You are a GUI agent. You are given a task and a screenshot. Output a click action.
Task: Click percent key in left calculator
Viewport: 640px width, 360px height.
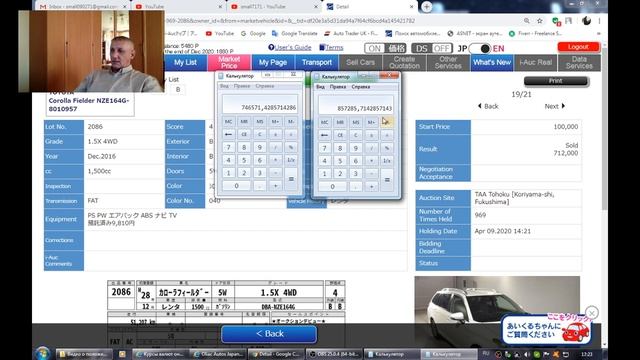click(x=291, y=147)
